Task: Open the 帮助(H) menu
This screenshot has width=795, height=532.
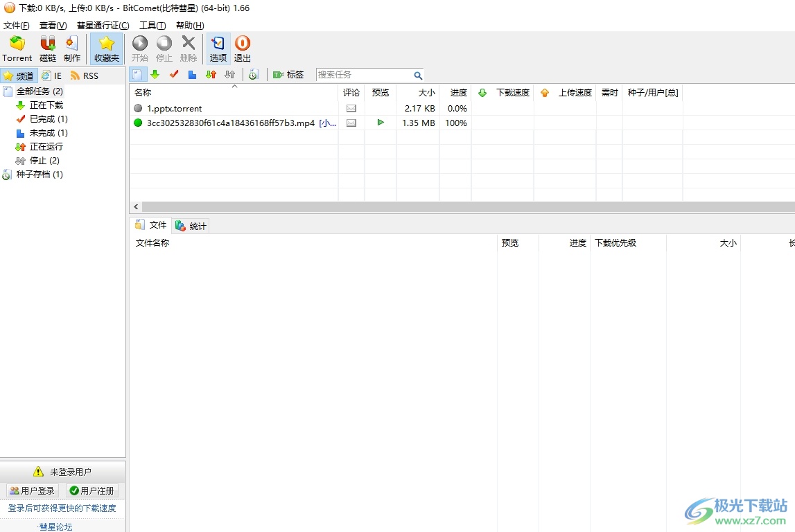Action: [190, 26]
